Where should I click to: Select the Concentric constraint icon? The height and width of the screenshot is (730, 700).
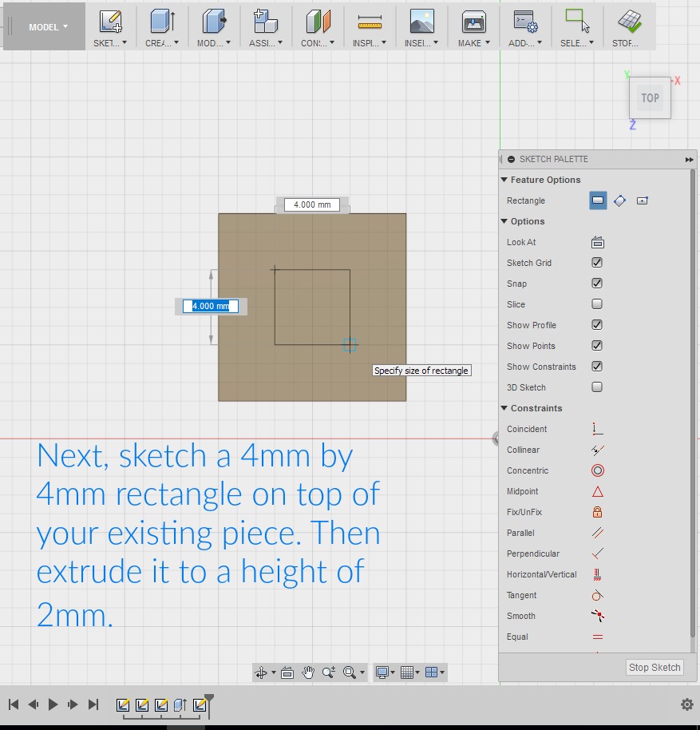597,470
